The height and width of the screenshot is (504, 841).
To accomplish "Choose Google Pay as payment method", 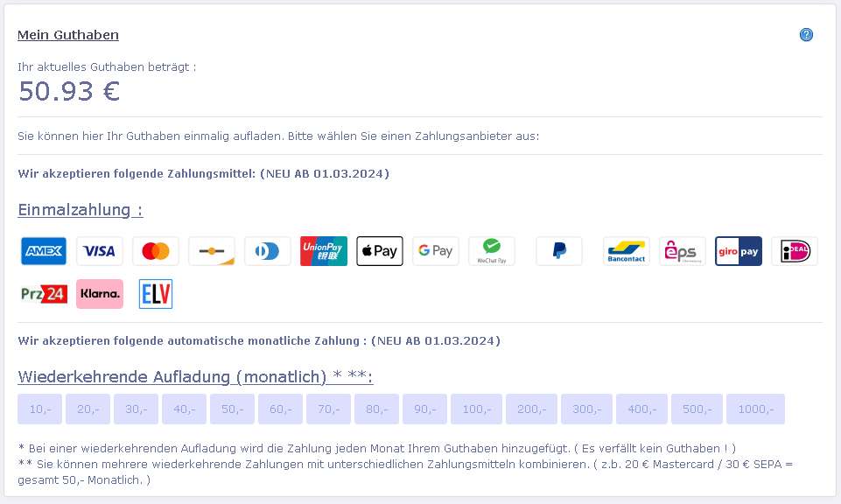I will (436, 251).
